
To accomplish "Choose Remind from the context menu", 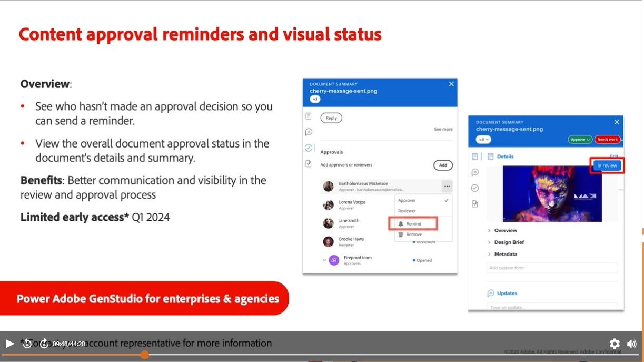I will pyautogui.click(x=413, y=223).
